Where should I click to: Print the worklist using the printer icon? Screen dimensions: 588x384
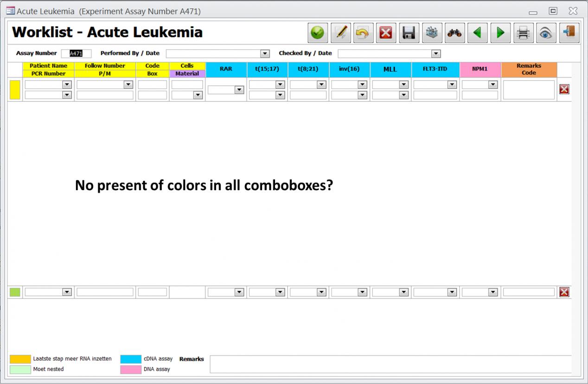coord(524,33)
